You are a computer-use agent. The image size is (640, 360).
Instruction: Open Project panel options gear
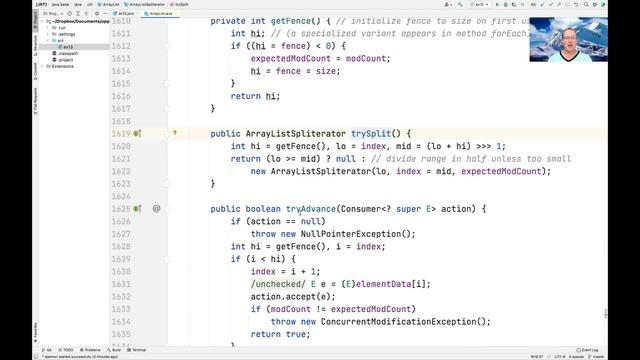point(97,13)
